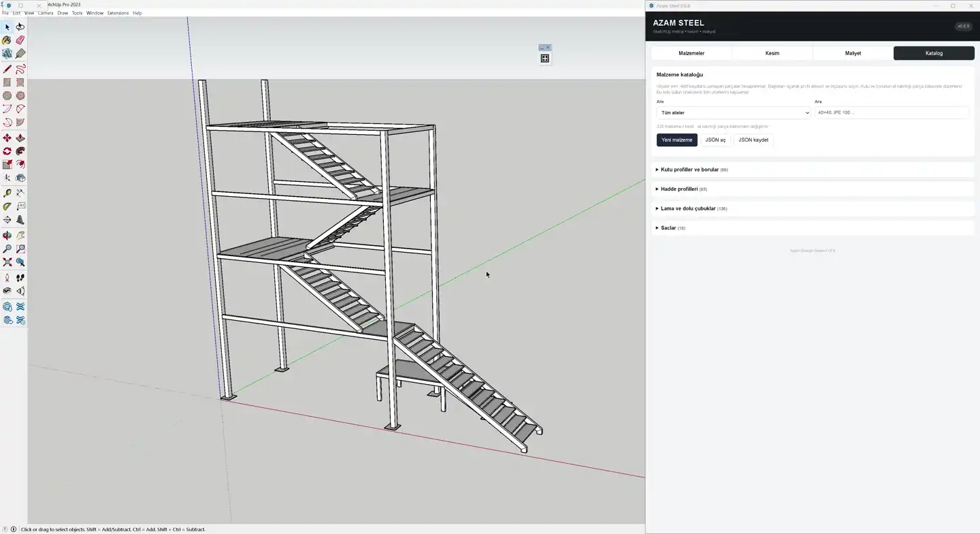The height and width of the screenshot is (534, 980).
Task: Choose the Eraser tool
Action: [20, 40]
